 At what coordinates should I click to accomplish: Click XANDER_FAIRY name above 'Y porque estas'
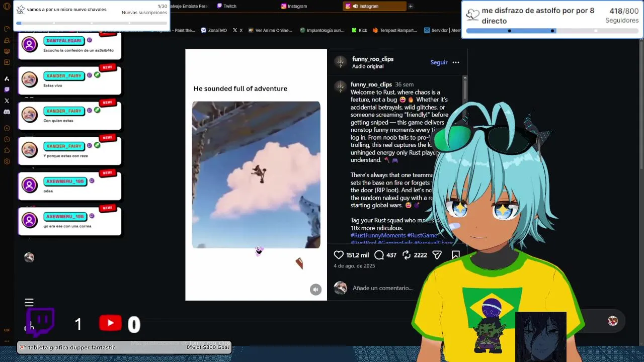(63, 146)
